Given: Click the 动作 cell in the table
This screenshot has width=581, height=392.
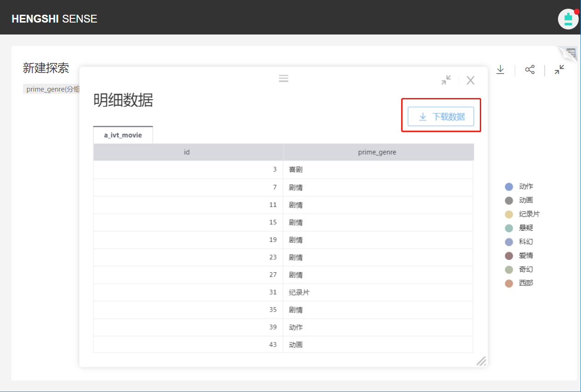Looking at the screenshot, I should [x=378, y=327].
